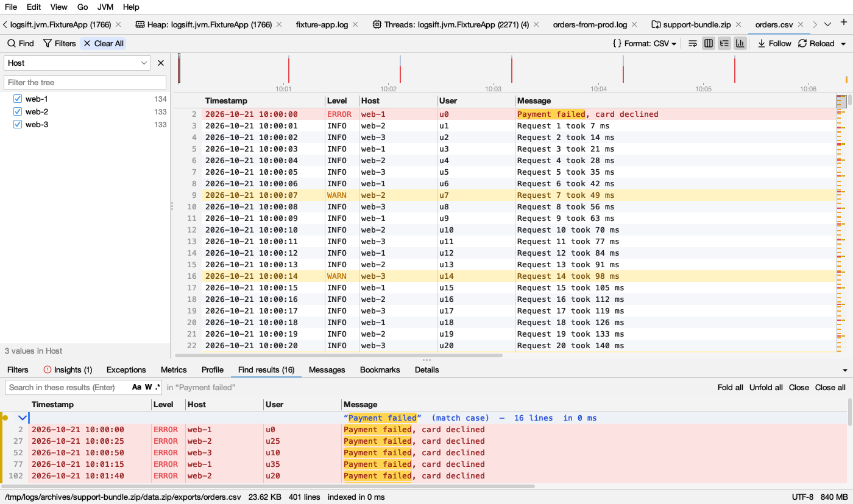Uncheck the web-1 host checkbox
This screenshot has height=504, width=853.
18,99
